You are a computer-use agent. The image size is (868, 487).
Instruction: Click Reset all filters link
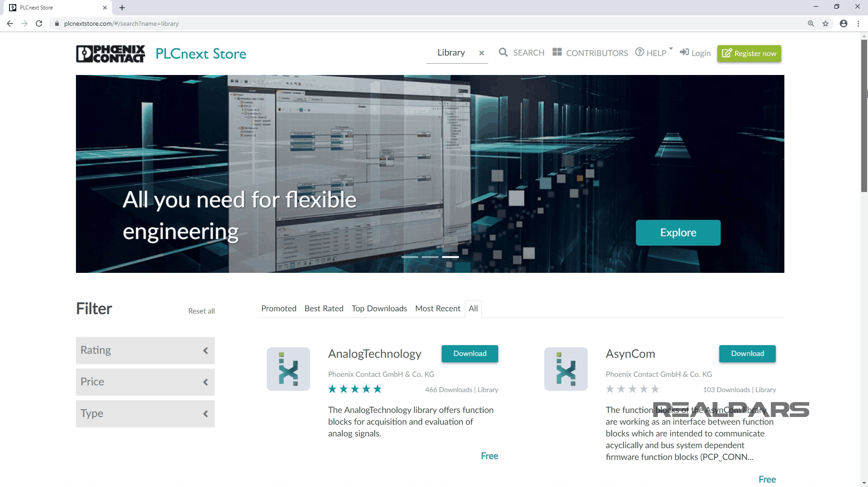(201, 311)
